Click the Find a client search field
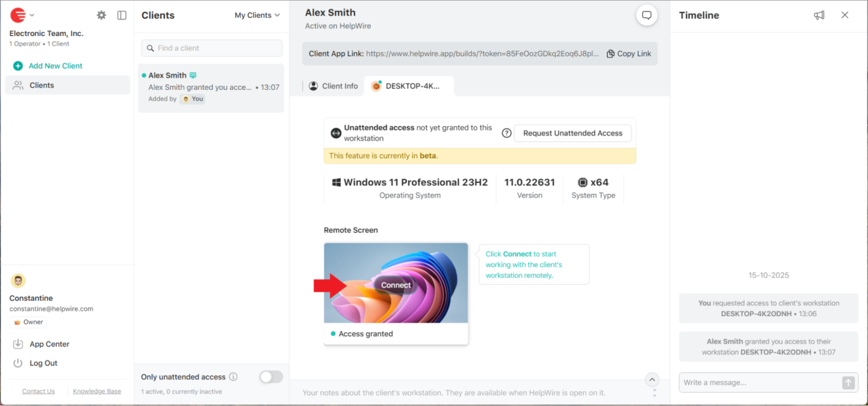The width and height of the screenshot is (868, 406). (x=211, y=48)
